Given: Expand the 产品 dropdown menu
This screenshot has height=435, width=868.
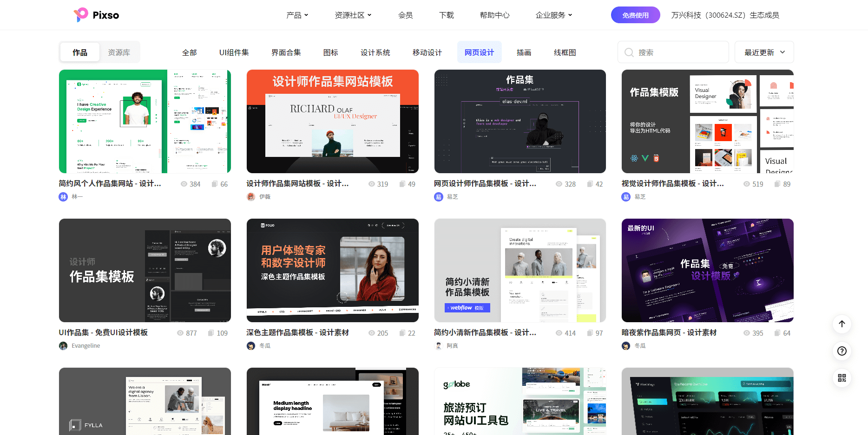Looking at the screenshot, I should point(297,15).
